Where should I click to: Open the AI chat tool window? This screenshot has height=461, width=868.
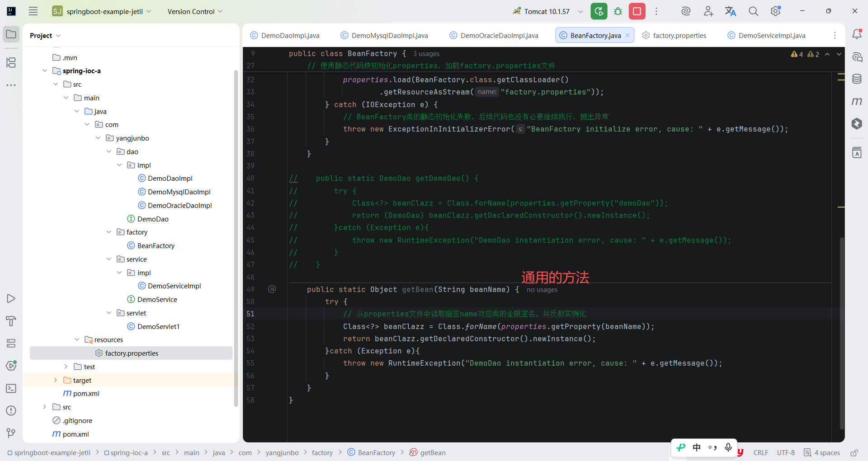(857, 57)
